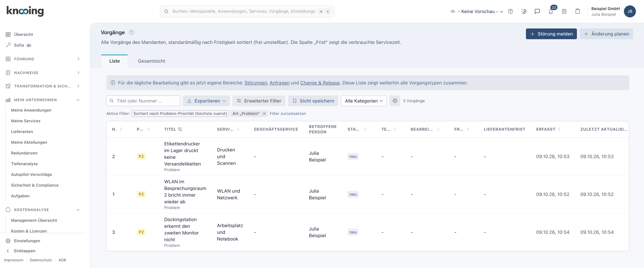Image resolution: width=644 pixels, height=268 pixels.
Task: Click the Störung melden button
Action: point(551,34)
